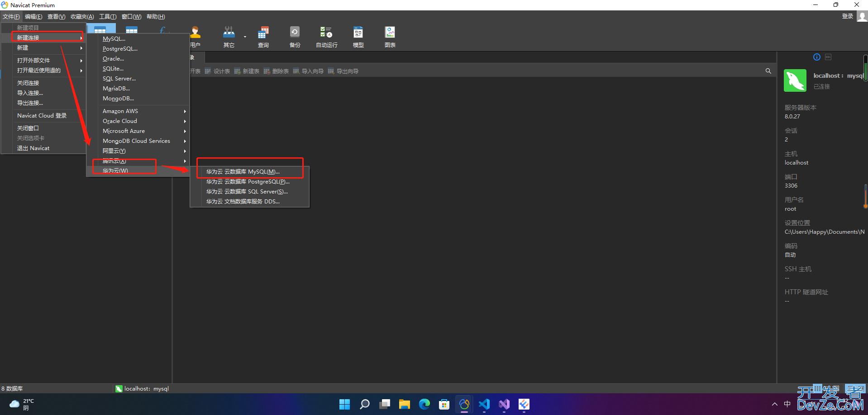The image size is (868, 415).
Task: Open Microsoft Edge from taskbar
Action: [424, 404]
